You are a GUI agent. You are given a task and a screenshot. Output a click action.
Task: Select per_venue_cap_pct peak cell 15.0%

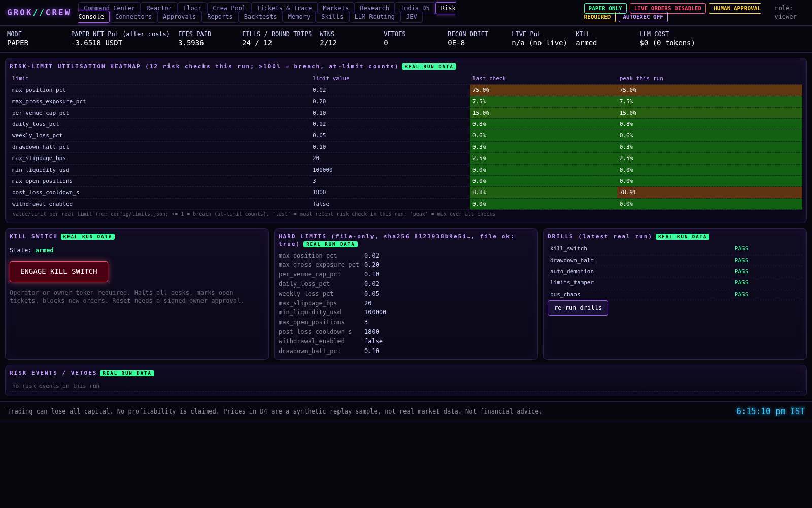(x=709, y=113)
